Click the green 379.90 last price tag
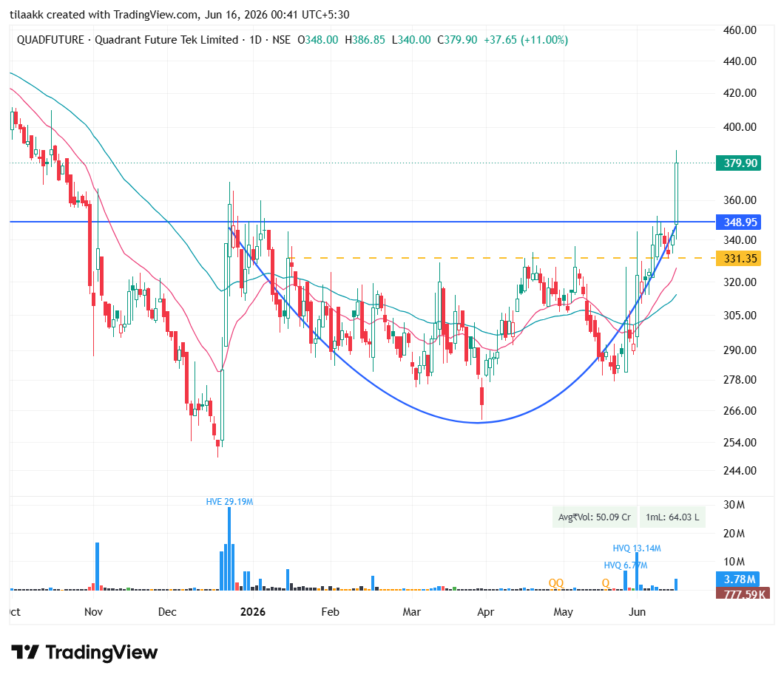Screen dimensions: 784x680 [x=738, y=163]
